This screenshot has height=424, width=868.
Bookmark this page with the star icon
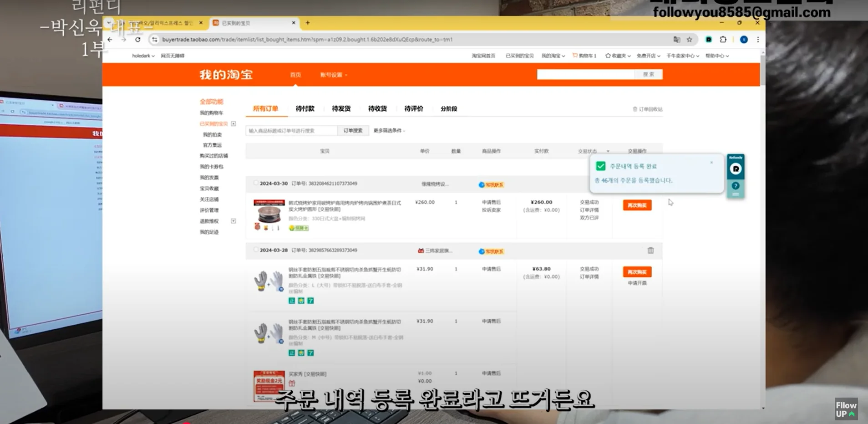coord(690,40)
